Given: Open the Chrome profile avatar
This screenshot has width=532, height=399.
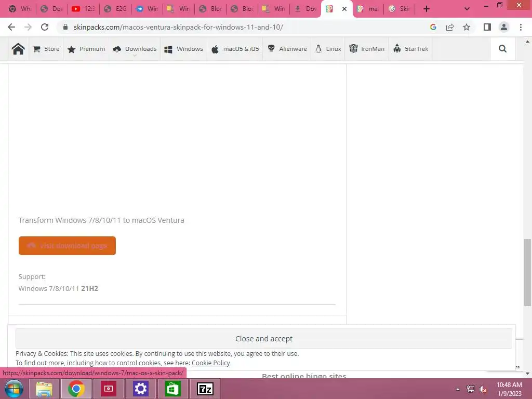Looking at the screenshot, I should coord(504,27).
